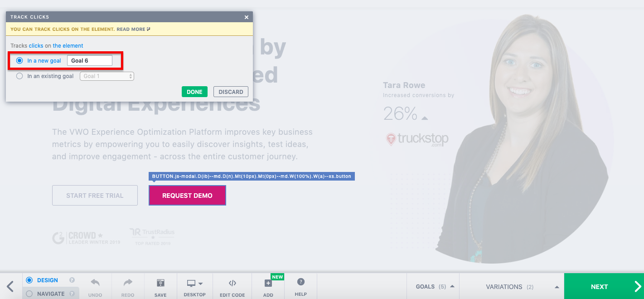The width and height of the screenshot is (644, 299).
Task: Click the 'Digital Experiences' heading
Action: pyautogui.click(x=156, y=104)
